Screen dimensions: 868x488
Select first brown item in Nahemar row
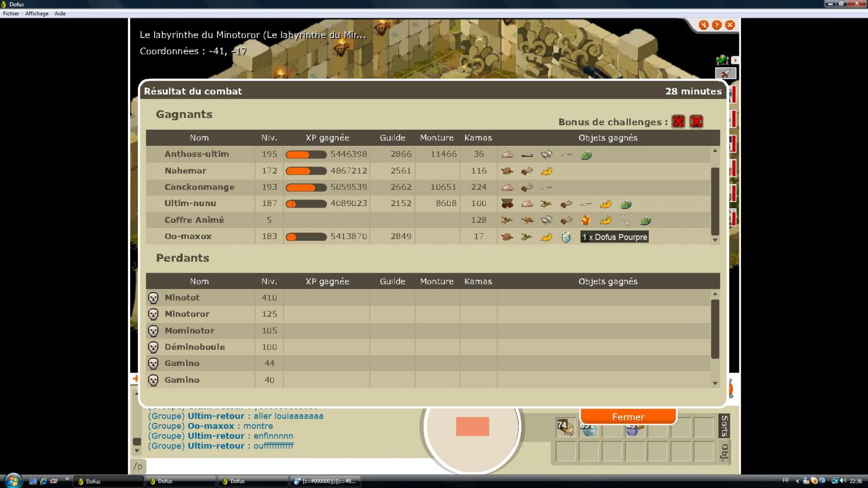[x=507, y=171]
